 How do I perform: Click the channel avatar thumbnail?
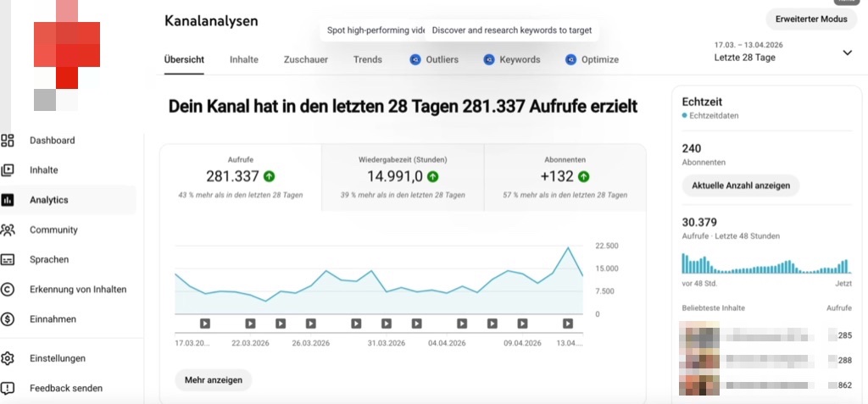66,55
